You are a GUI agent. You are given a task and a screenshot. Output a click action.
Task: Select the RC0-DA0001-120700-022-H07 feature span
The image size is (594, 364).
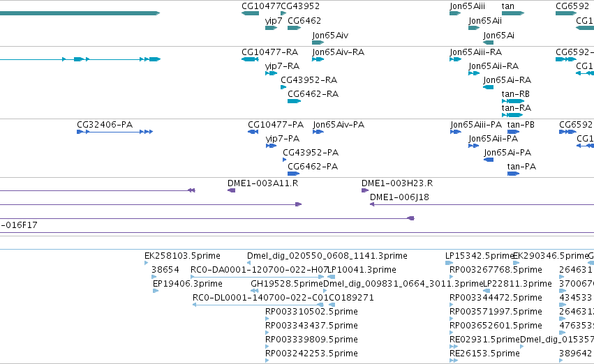(x=258, y=277)
